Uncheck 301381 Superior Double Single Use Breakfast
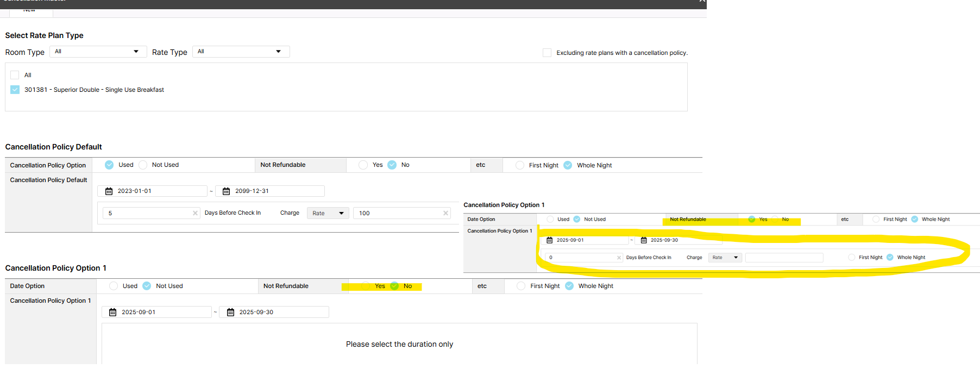This screenshot has width=980, height=381. 15,90
